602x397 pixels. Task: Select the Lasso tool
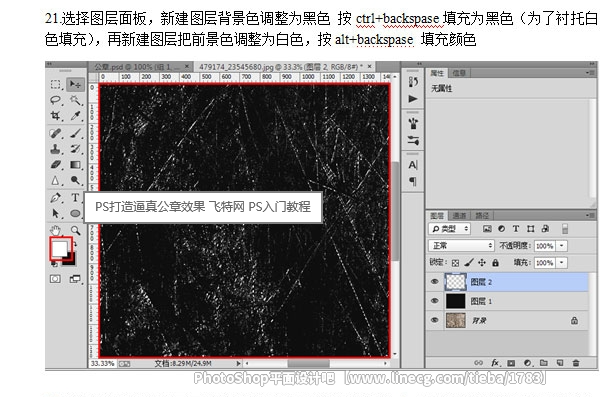tap(56, 100)
